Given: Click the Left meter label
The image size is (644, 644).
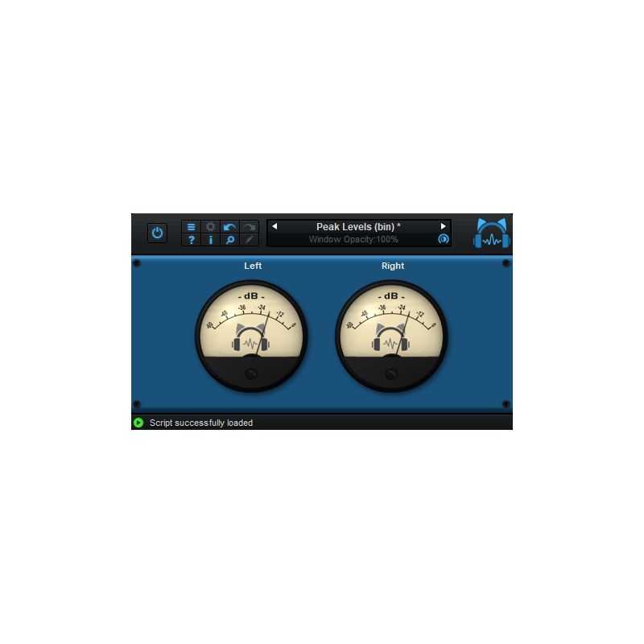Looking at the screenshot, I should 253,266.
